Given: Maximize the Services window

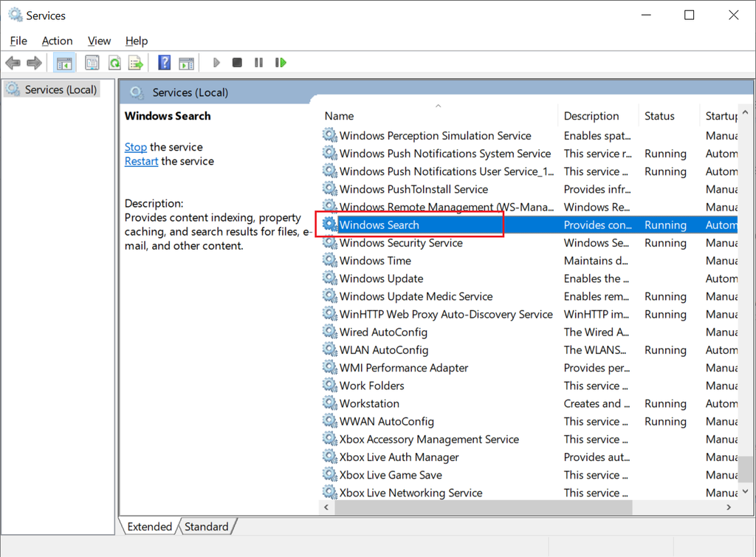Looking at the screenshot, I should [690, 15].
